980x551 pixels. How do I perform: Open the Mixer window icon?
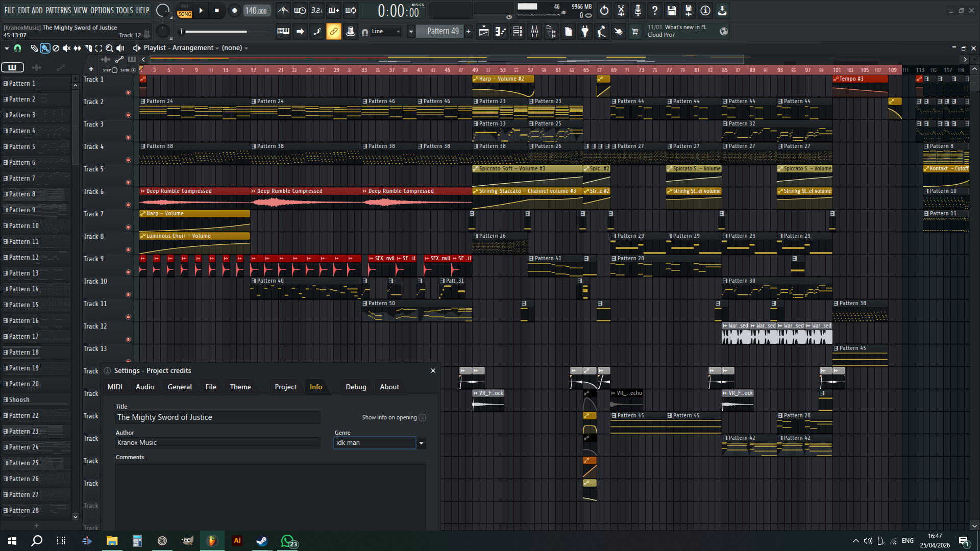pos(534,32)
